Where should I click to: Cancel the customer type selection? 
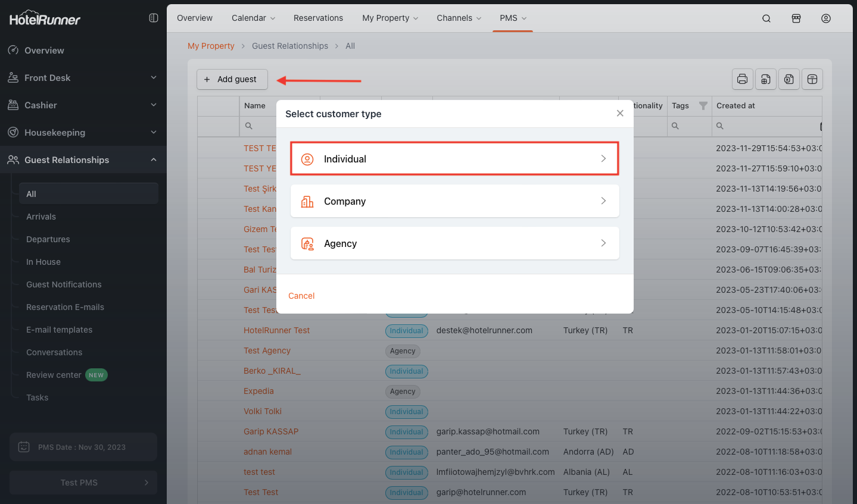click(301, 296)
